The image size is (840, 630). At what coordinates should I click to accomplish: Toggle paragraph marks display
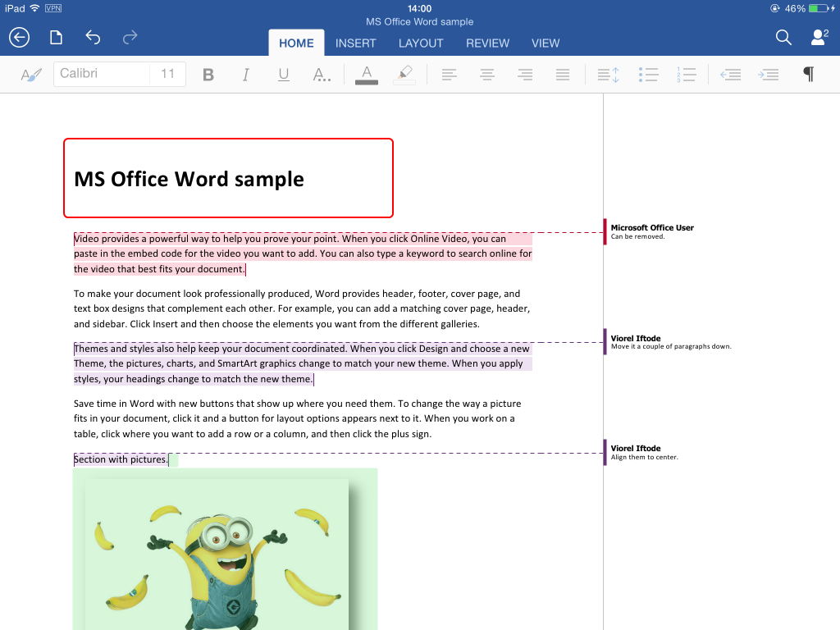point(809,75)
